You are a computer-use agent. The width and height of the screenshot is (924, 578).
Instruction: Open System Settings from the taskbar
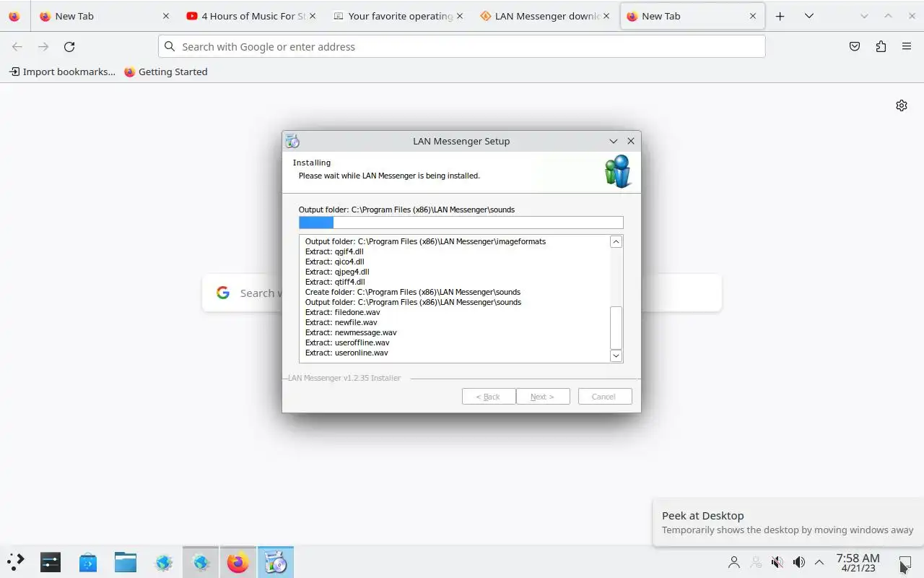pyautogui.click(x=51, y=562)
